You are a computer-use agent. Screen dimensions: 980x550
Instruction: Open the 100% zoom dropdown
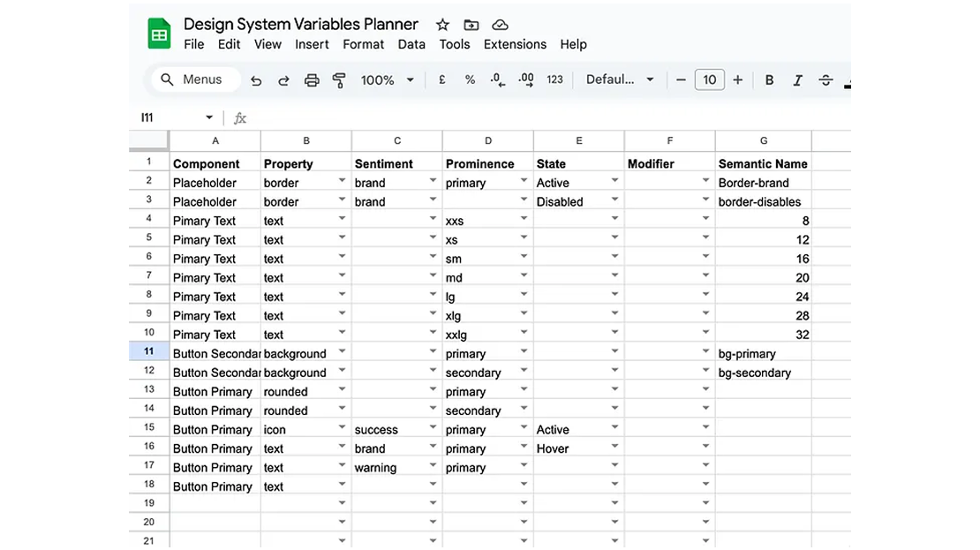tap(388, 80)
